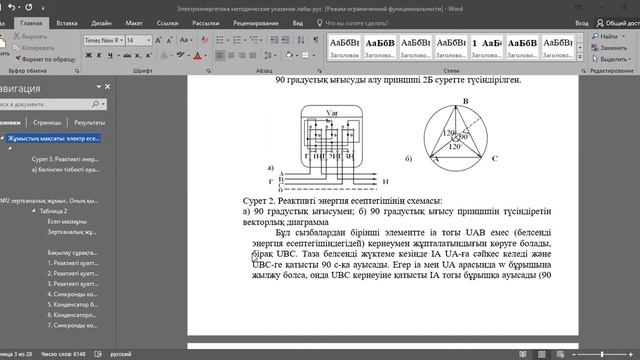Open the font size 14 dropdown

pos(149,40)
